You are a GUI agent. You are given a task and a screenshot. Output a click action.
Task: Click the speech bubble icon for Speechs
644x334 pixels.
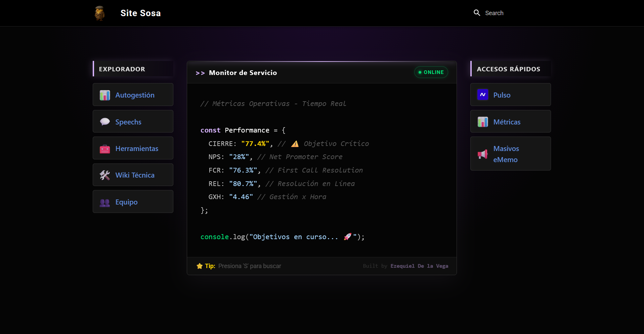click(x=105, y=121)
